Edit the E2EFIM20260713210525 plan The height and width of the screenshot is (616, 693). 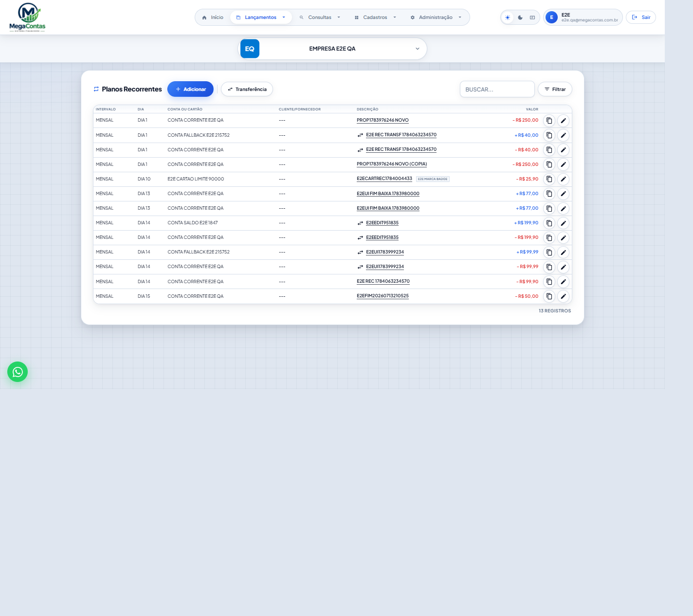pos(563,296)
